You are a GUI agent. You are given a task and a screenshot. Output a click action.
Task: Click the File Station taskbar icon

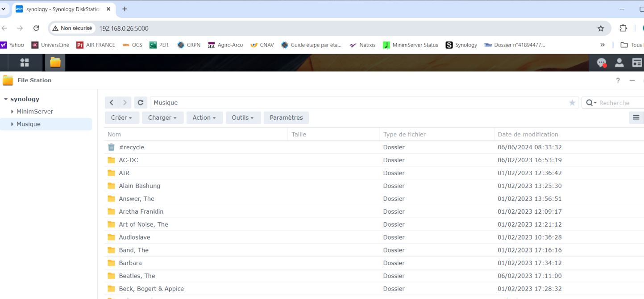coord(55,63)
